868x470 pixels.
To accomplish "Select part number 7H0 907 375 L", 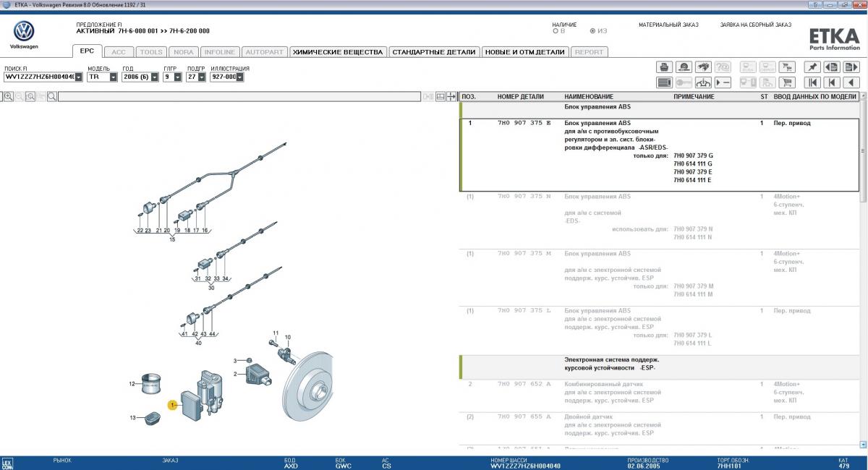I will (524, 311).
